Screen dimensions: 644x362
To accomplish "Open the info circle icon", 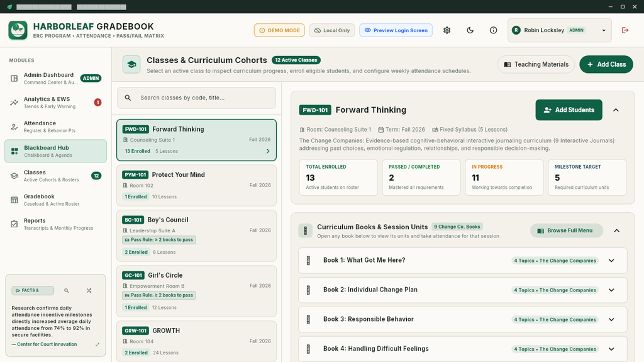I will tap(493, 30).
